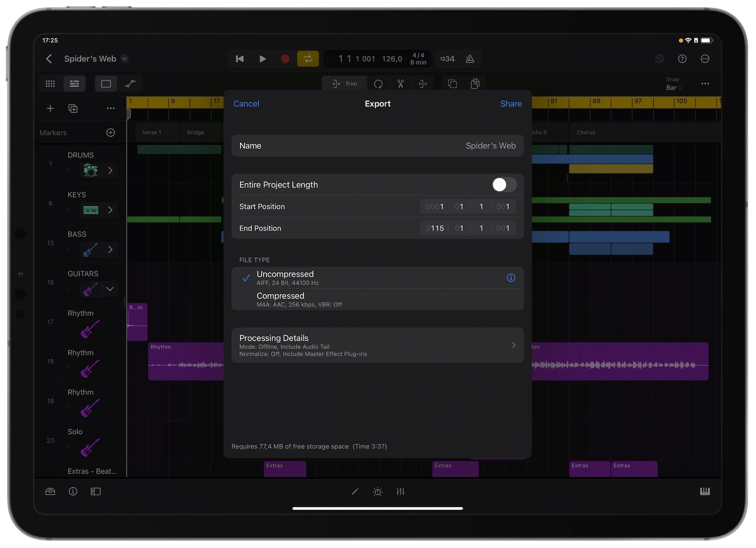756x548 pixels.
Task: Switch to grid view icon
Action: click(50, 84)
